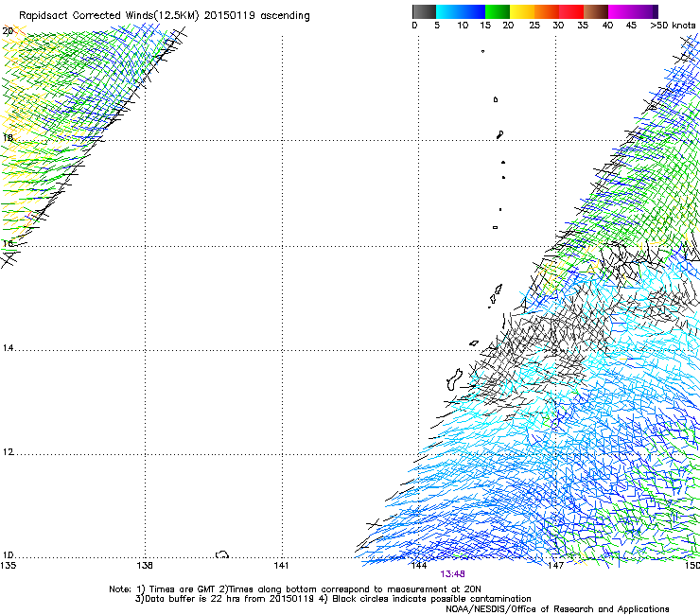Viewport: 700px width, 615px height.
Task: Click the latitude label 20
Action: (8, 31)
